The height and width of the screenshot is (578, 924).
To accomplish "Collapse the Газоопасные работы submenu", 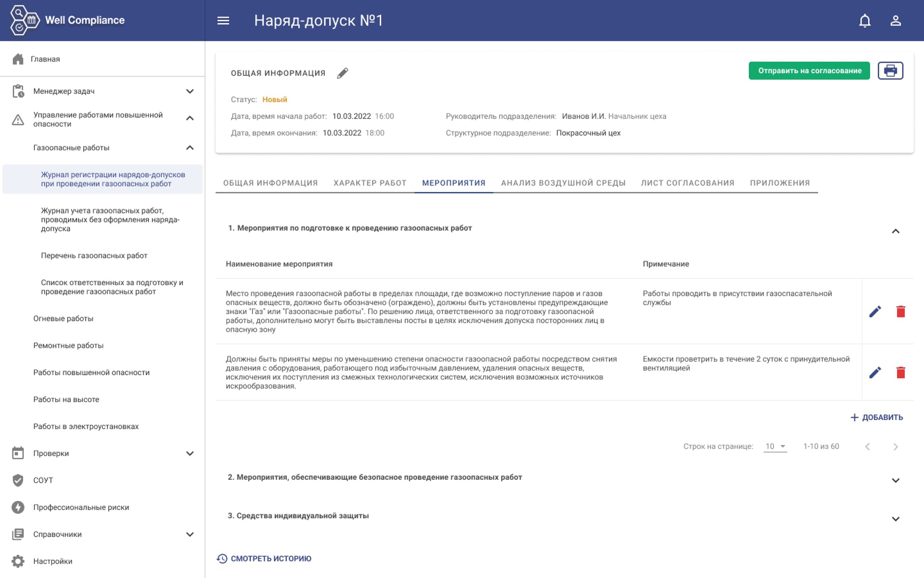I will click(190, 148).
